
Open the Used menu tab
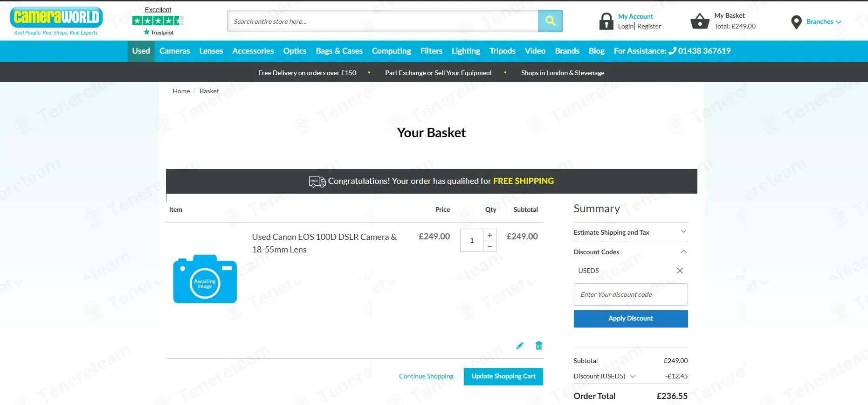point(141,51)
